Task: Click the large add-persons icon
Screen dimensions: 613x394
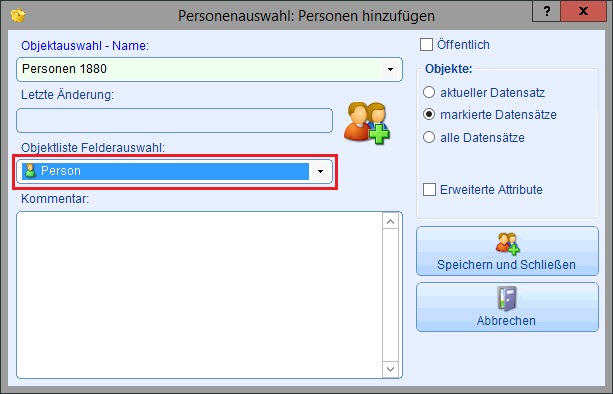Action: tap(367, 123)
